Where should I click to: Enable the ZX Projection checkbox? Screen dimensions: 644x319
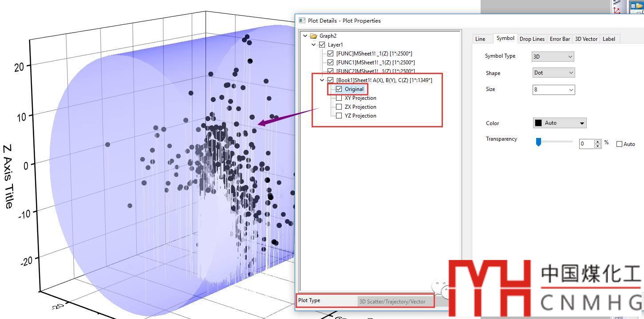[339, 107]
